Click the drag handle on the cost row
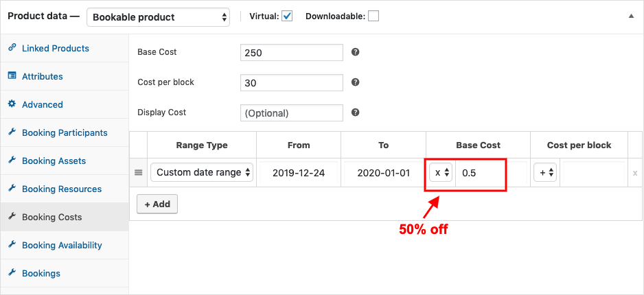This screenshot has height=295, width=644. point(138,173)
